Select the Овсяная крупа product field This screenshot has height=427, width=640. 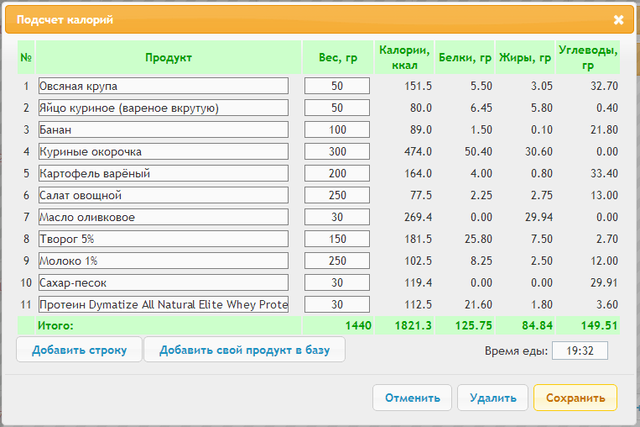tap(163, 86)
